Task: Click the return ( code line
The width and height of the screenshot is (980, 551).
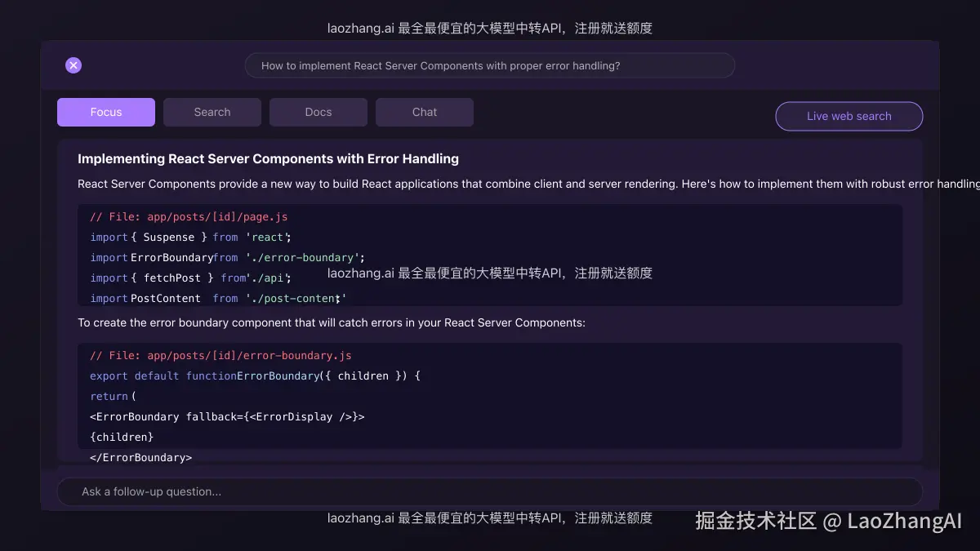Action: [114, 397]
